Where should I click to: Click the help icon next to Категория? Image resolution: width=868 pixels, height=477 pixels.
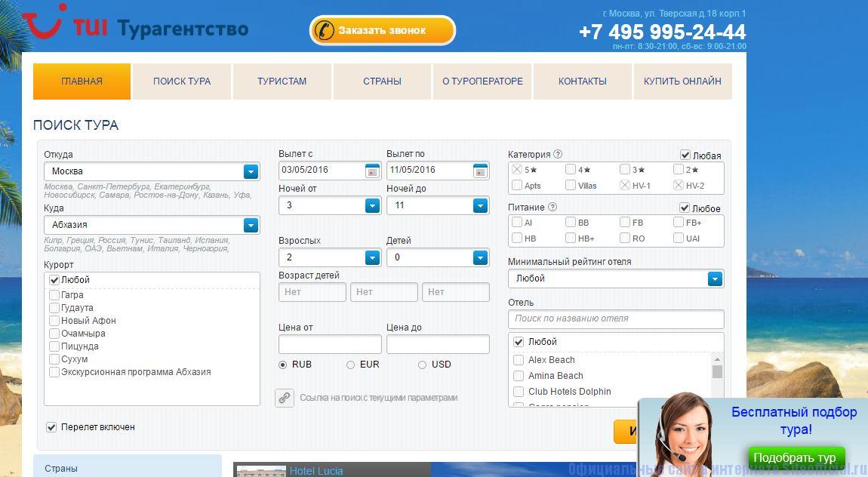(x=558, y=154)
